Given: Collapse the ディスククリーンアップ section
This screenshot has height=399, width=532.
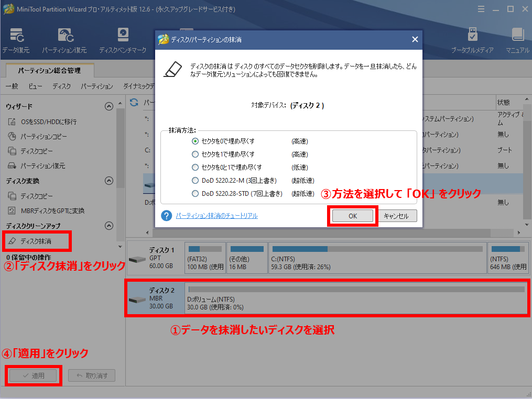Looking at the screenshot, I should (109, 226).
